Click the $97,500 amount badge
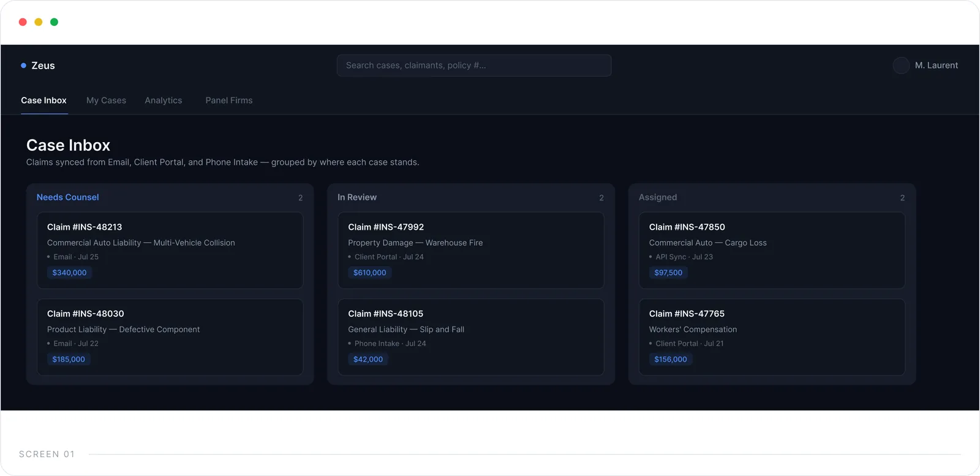 [668, 273]
